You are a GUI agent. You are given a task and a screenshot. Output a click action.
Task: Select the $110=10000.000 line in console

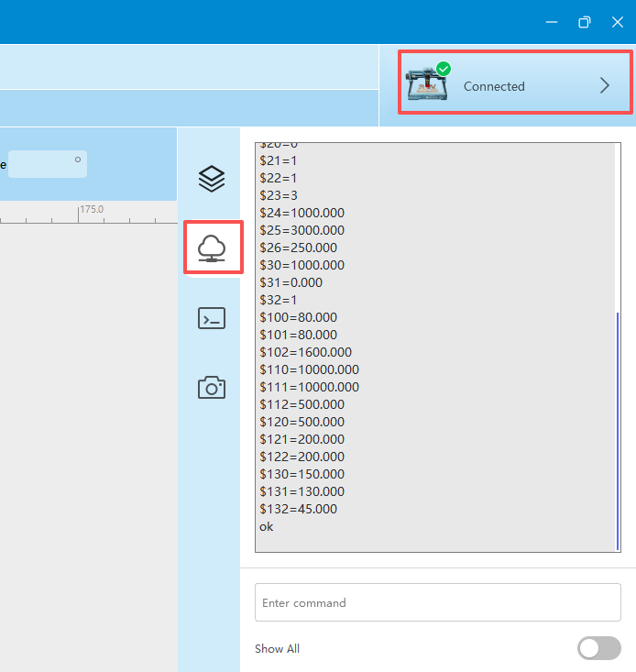pos(309,369)
